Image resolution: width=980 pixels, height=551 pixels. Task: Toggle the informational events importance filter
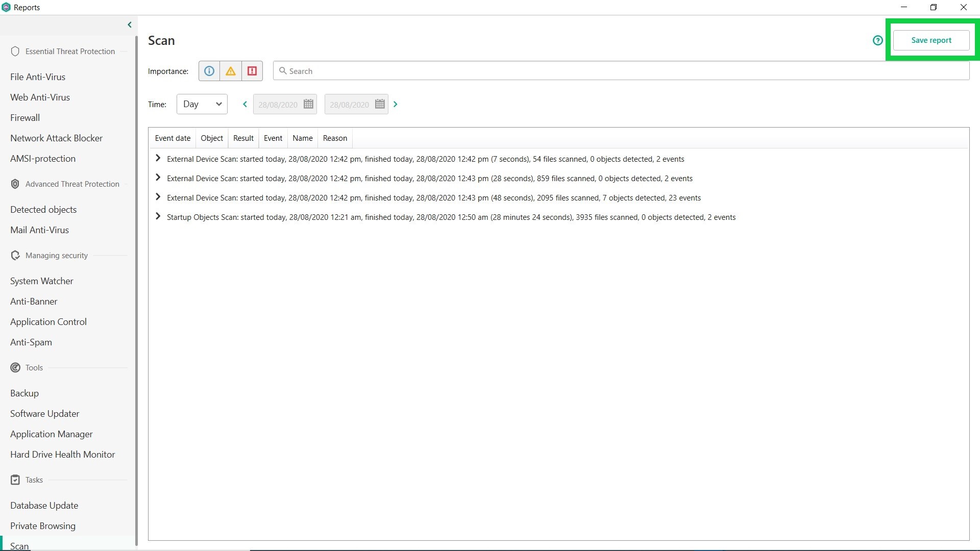(x=209, y=71)
